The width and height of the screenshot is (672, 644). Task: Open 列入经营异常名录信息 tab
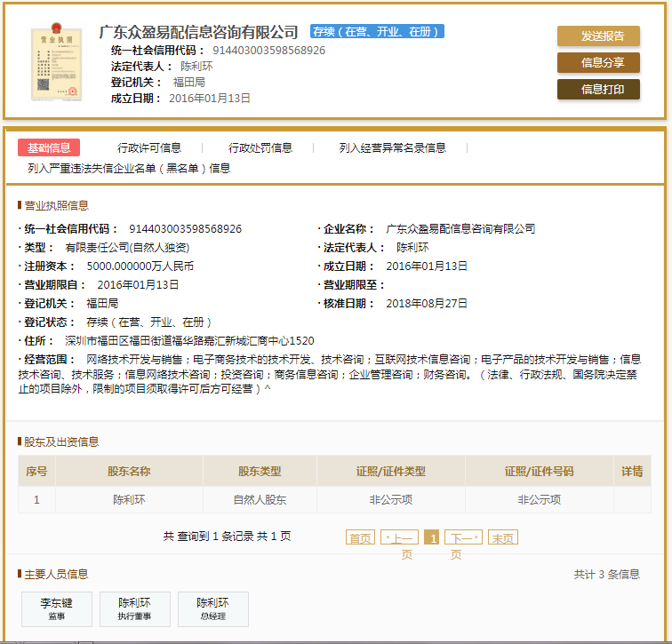coord(392,148)
